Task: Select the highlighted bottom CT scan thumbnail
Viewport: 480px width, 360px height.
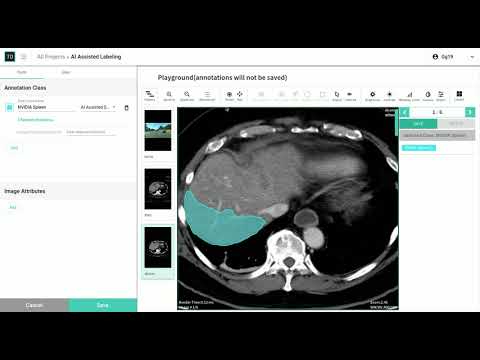Action: tap(158, 247)
